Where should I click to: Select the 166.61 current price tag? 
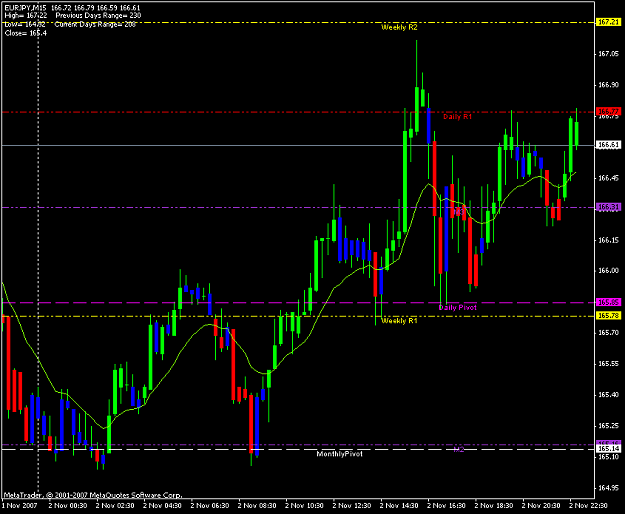click(x=609, y=145)
